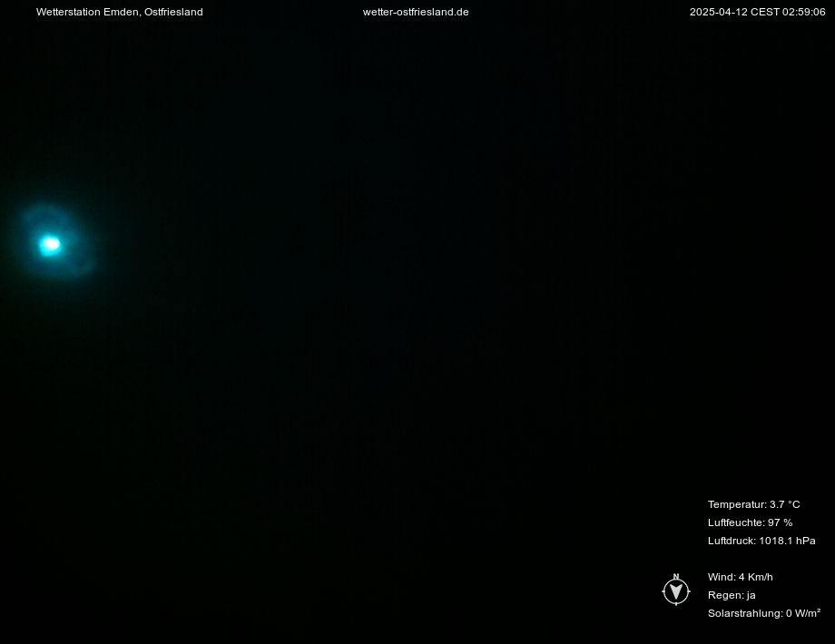
Task: Click the 'Temperatur: 3.7 °C' reading
Action: click(x=753, y=504)
